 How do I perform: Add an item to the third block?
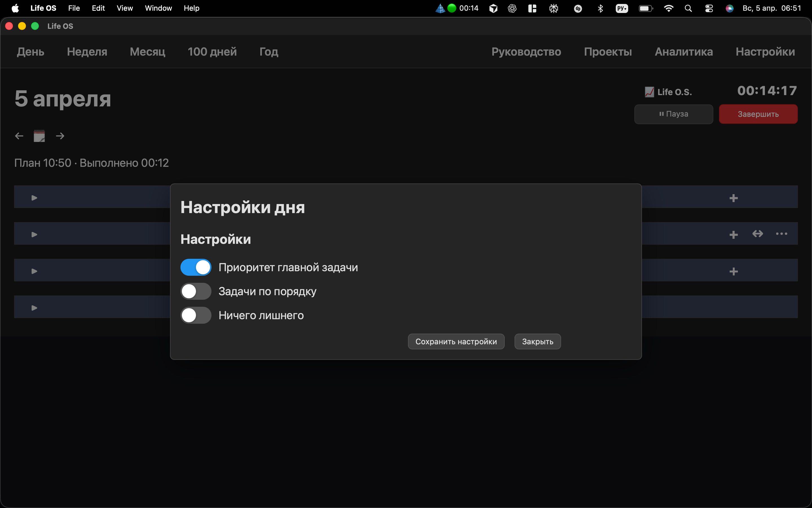(x=734, y=271)
